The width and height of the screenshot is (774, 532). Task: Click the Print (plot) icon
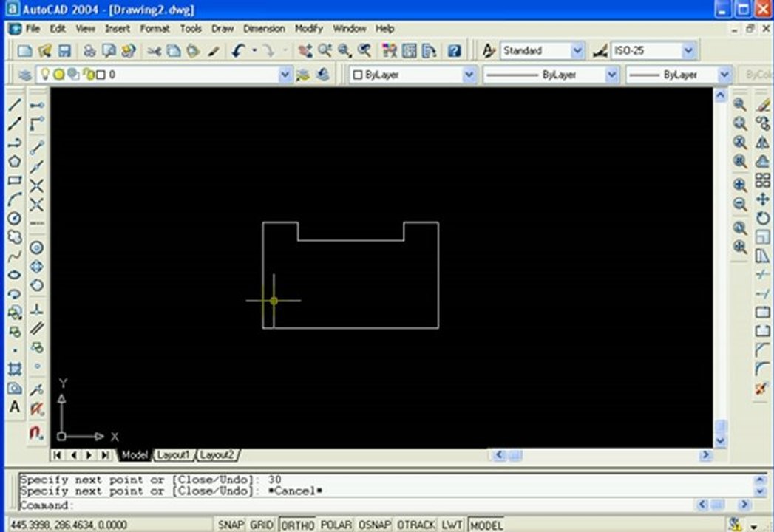tap(89, 50)
